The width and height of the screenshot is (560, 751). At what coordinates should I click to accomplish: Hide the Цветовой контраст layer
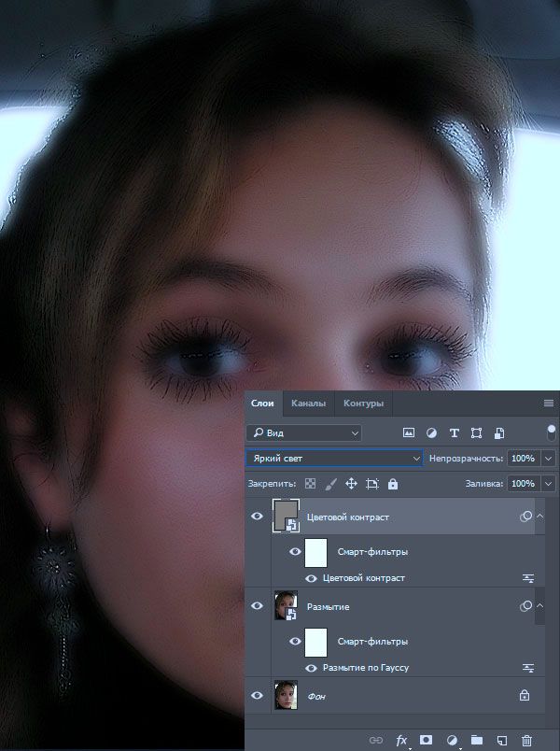[257, 516]
